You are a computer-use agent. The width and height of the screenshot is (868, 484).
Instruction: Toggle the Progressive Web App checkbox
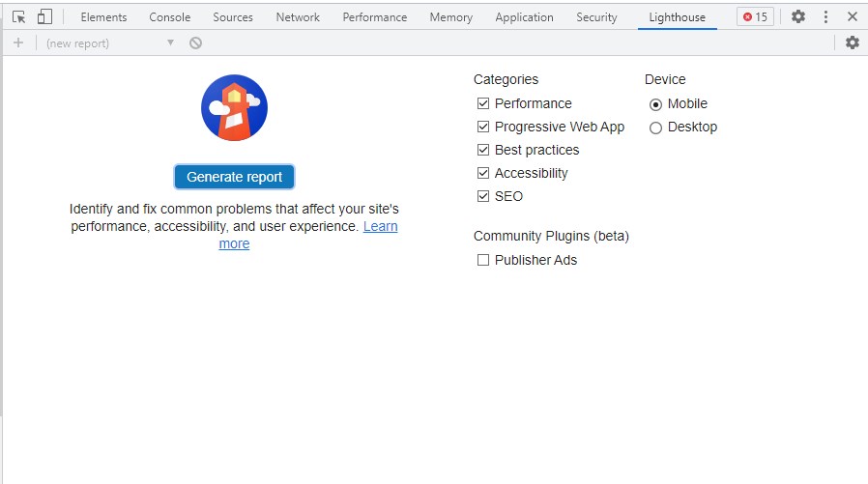(483, 127)
